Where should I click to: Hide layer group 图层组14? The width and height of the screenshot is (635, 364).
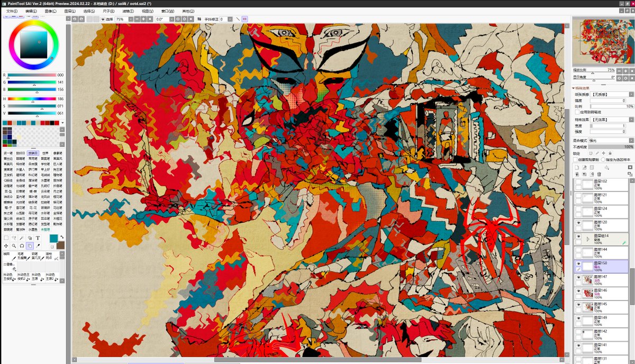578,236
